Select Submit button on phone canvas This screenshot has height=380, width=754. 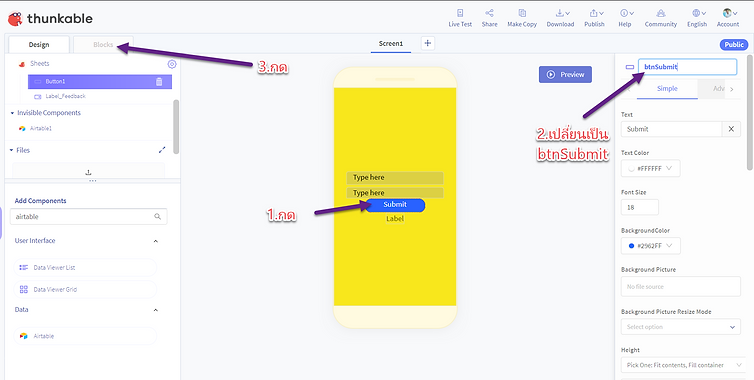pos(395,205)
